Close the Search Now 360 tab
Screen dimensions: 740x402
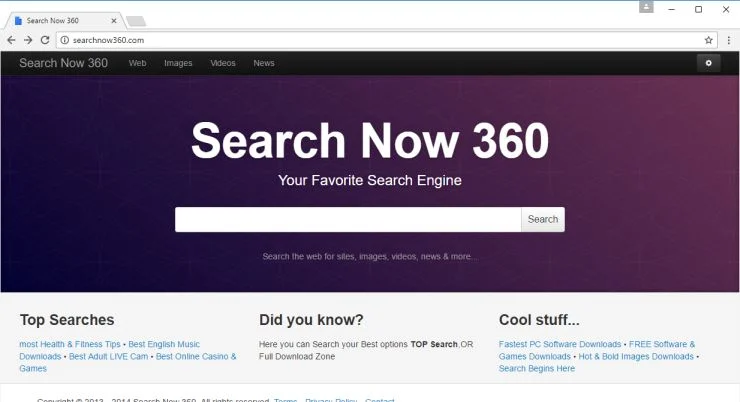click(114, 21)
